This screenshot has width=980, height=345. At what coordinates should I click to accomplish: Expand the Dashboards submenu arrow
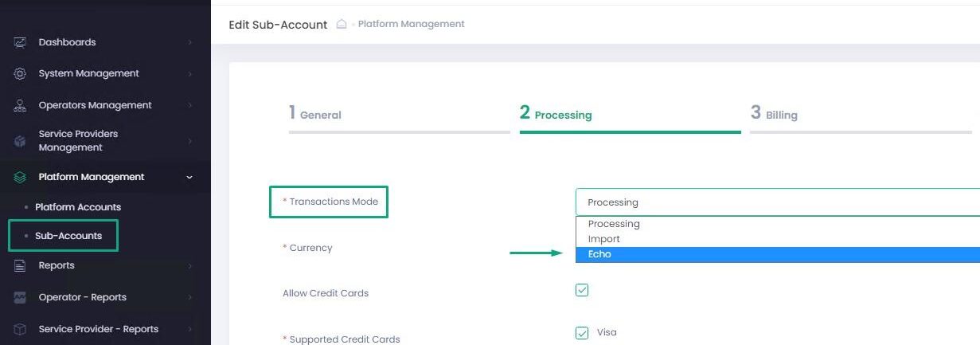click(x=189, y=42)
